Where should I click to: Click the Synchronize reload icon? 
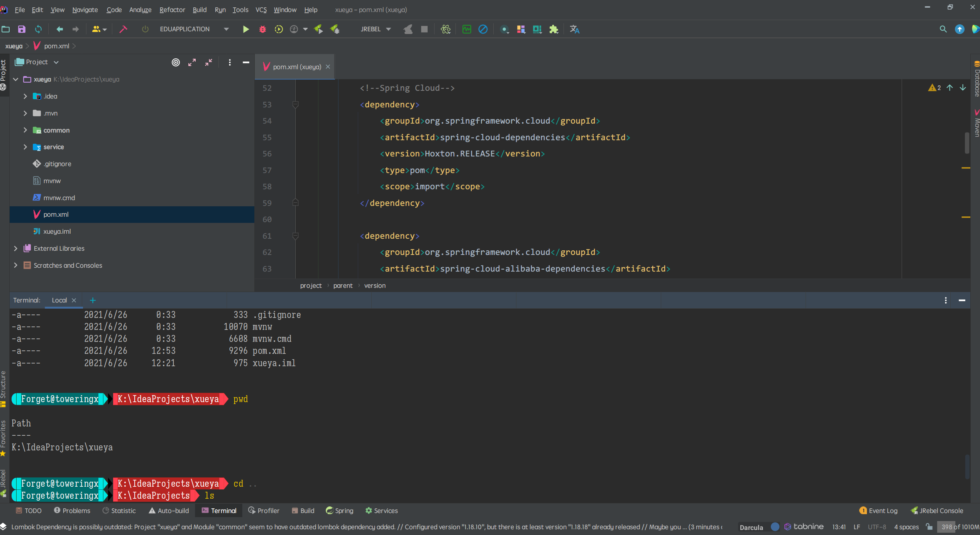pos(38,29)
